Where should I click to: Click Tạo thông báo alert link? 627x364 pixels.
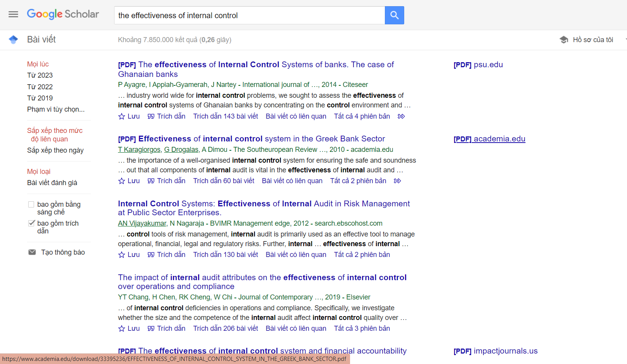click(x=63, y=252)
